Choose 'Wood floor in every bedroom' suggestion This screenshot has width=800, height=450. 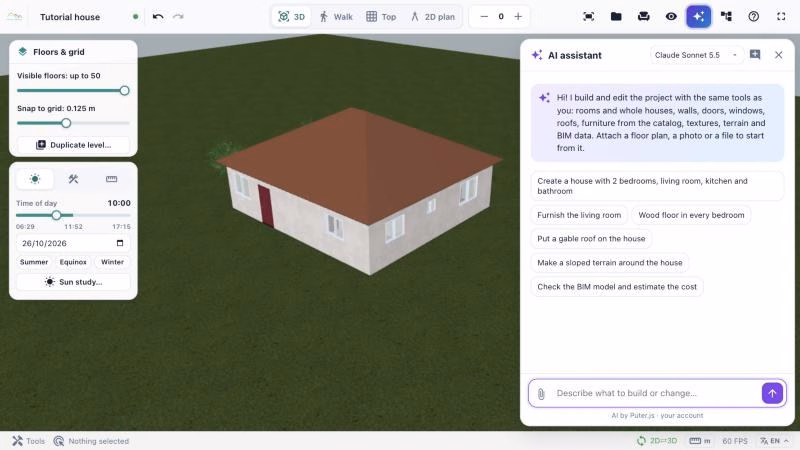tap(691, 215)
